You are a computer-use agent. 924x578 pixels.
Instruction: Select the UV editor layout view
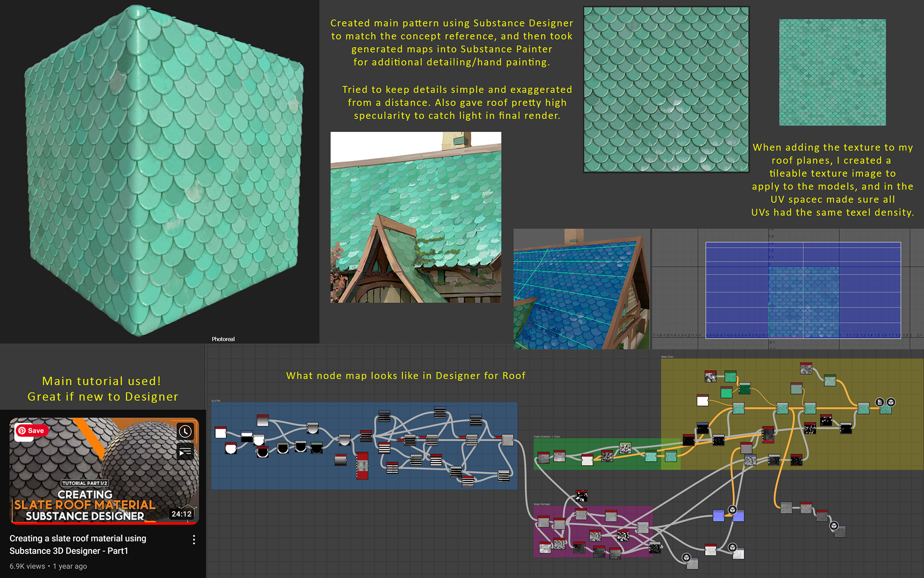click(x=788, y=289)
